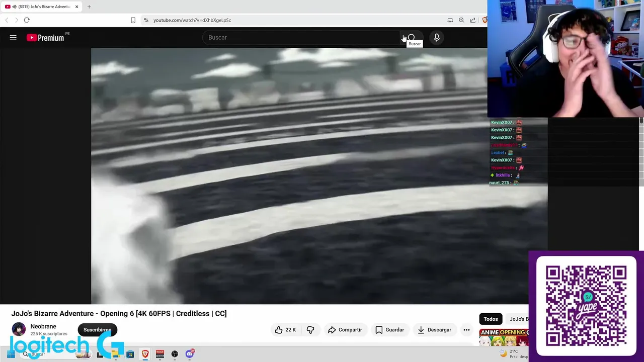
Task: Open File Explorer from the taskbar
Action: [x=115, y=354]
